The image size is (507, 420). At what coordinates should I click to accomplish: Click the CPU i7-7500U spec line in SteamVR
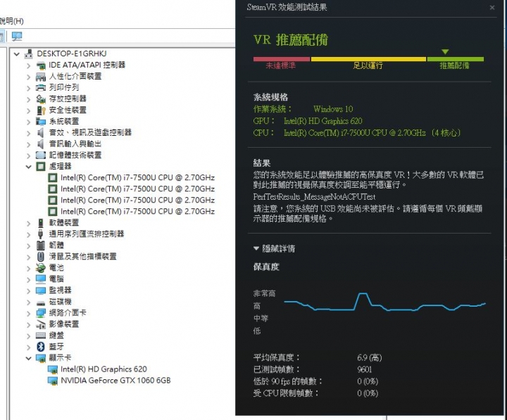click(x=357, y=133)
